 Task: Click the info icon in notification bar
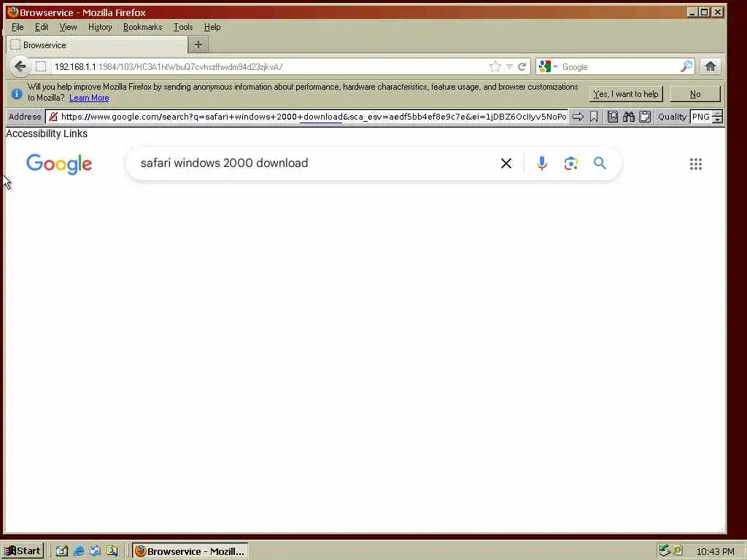17,94
